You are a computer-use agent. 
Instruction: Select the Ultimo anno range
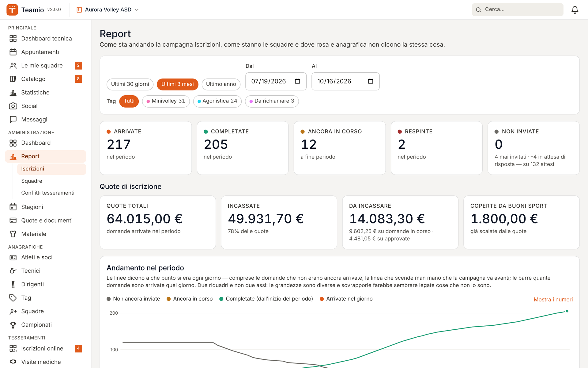click(221, 84)
